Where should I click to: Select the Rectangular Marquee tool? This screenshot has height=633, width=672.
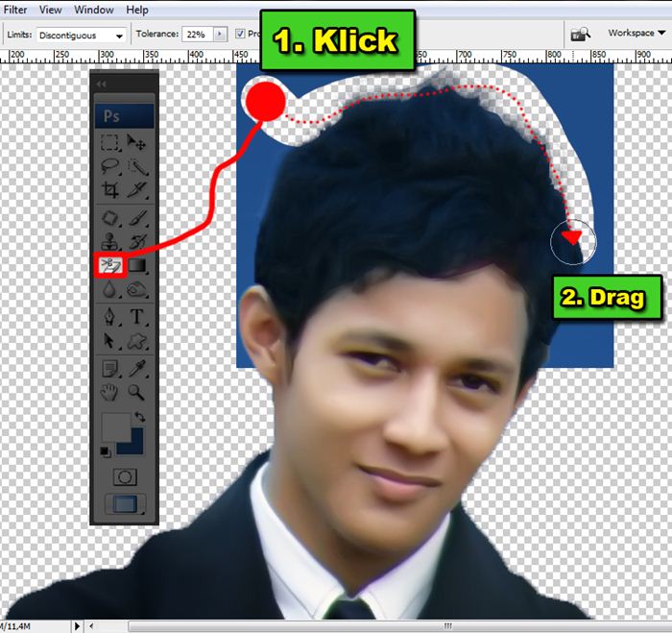[x=109, y=142]
